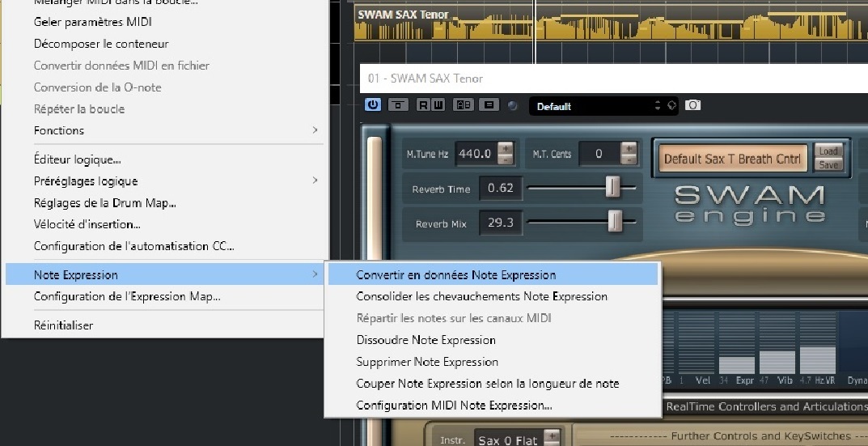Select Supprimer Note Expression
Screen dimensions: 868x446
[x=493, y=362]
